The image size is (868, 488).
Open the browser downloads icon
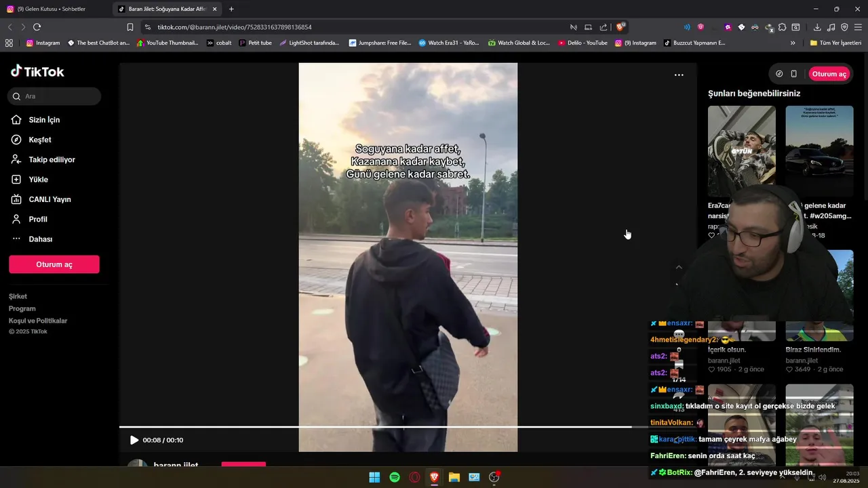[817, 27]
